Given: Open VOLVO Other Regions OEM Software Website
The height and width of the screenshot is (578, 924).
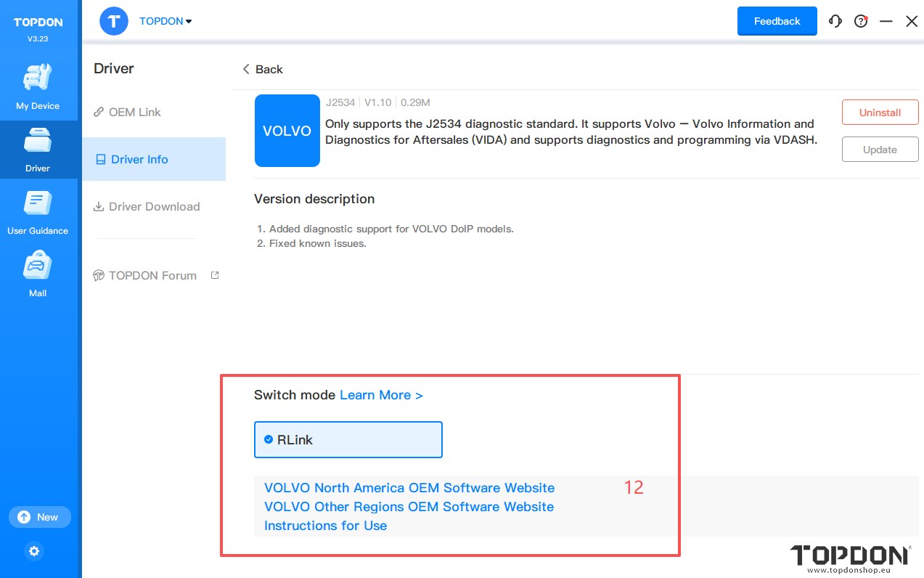Looking at the screenshot, I should pyautogui.click(x=409, y=507).
